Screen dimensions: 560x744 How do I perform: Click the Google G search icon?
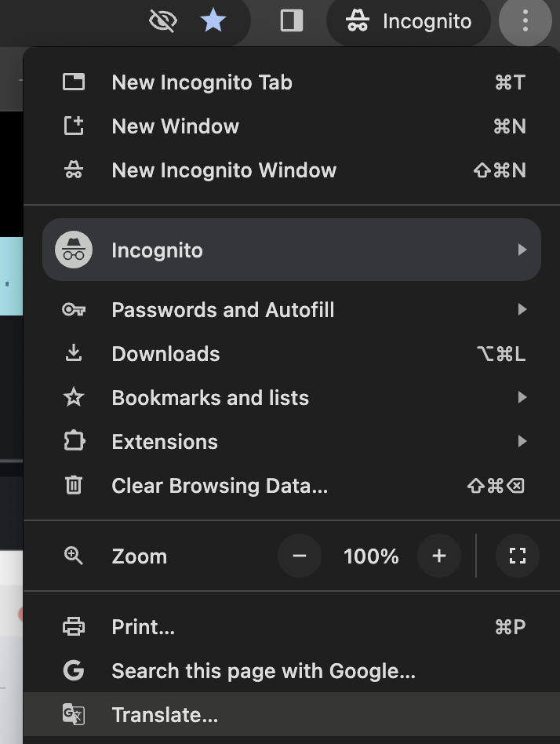(x=74, y=671)
